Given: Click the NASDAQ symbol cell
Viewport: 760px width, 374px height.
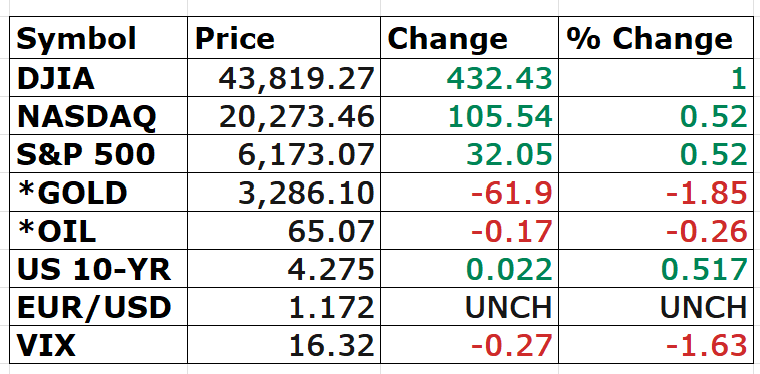Looking at the screenshot, I should click(98, 115).
